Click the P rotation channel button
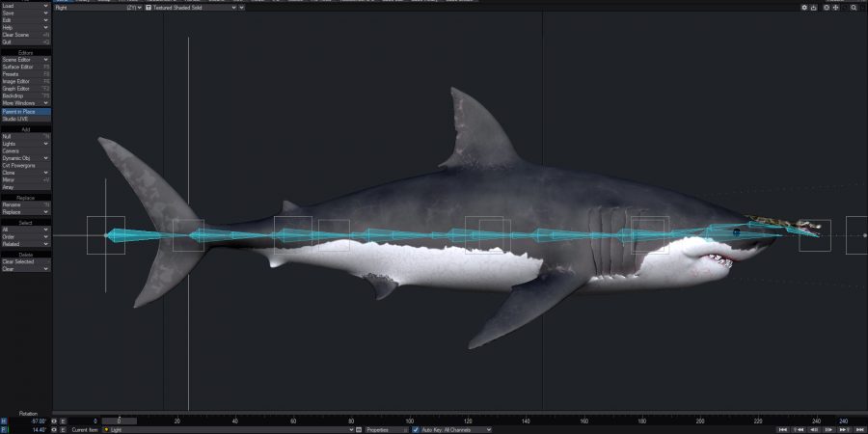 pos(4,429)
